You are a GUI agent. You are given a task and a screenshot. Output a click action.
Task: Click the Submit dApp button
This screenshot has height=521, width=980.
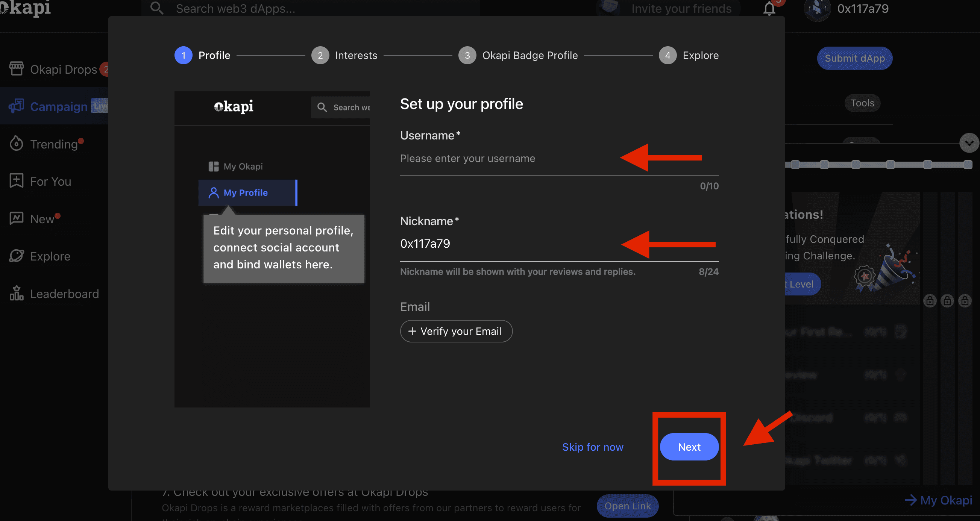pos(854,58)
